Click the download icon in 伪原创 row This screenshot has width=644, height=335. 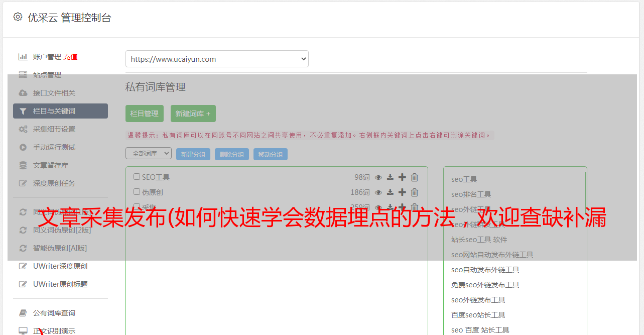click(x=390, y=192)
